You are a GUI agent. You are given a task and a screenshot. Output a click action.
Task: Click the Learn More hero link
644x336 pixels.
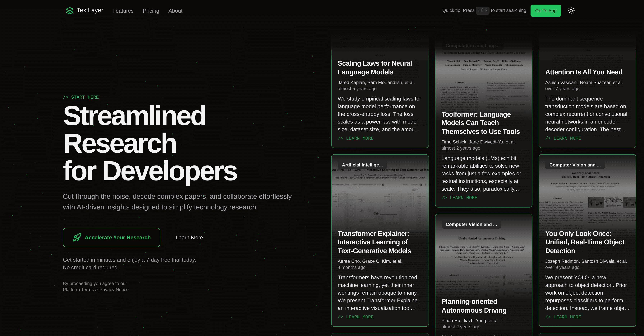click(189, 237)
